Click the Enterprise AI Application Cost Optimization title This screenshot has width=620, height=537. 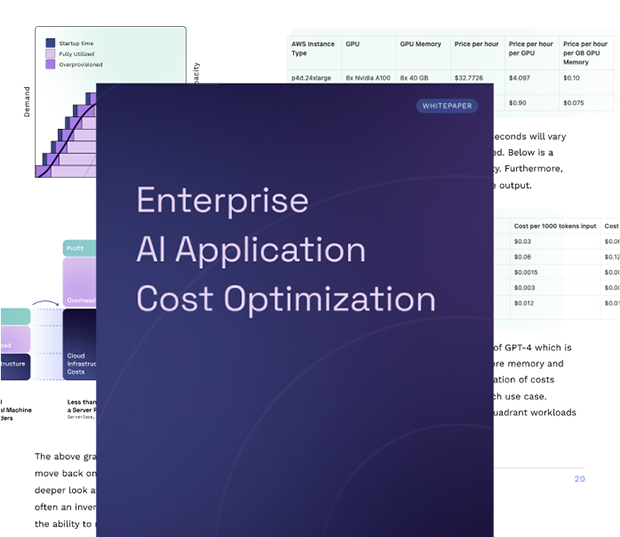[x=285, y=250]
